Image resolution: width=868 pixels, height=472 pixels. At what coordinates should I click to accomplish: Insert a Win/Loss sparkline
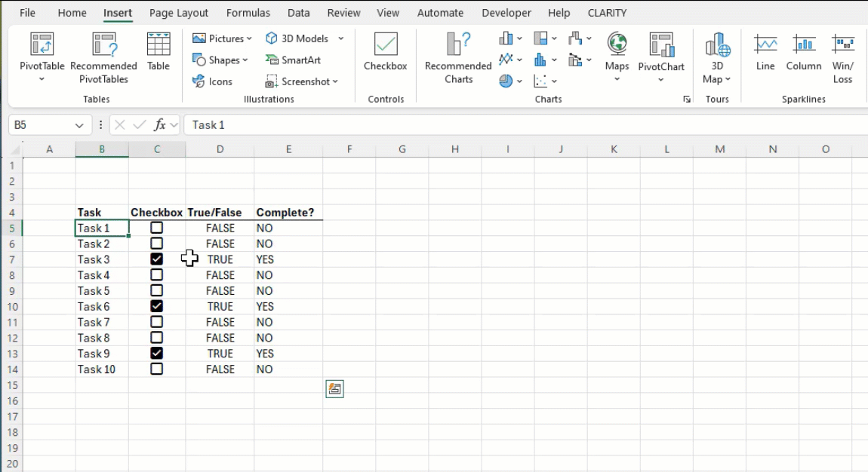tap(842, 57)
